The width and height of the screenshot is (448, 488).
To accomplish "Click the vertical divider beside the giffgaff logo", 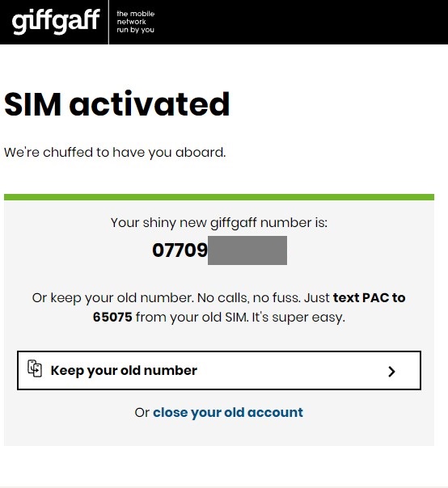I will click(x=108, y=22).
